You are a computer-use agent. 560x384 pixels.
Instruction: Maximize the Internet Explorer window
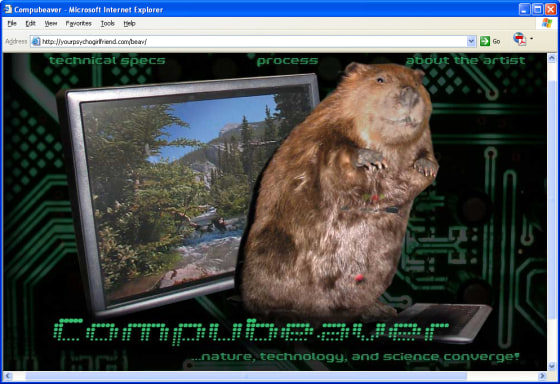(x=538, y=9)
